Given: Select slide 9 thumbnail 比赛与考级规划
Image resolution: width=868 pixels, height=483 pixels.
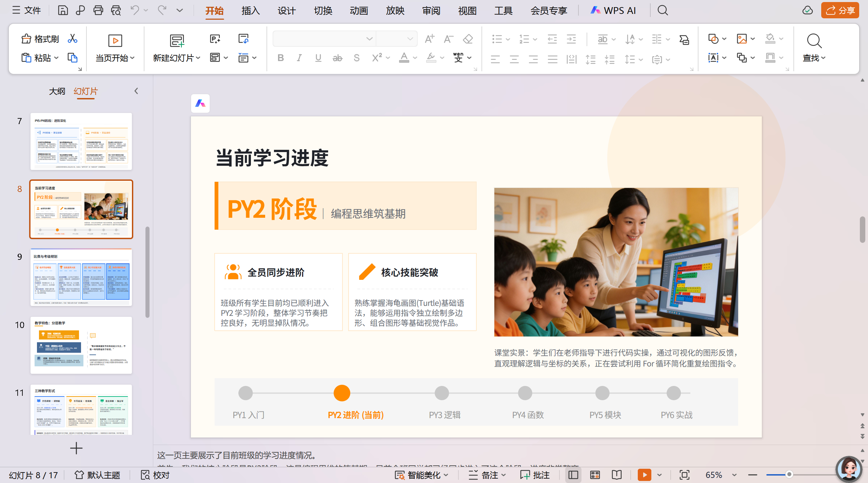Looking at the screenshot, I should point(81,277).
